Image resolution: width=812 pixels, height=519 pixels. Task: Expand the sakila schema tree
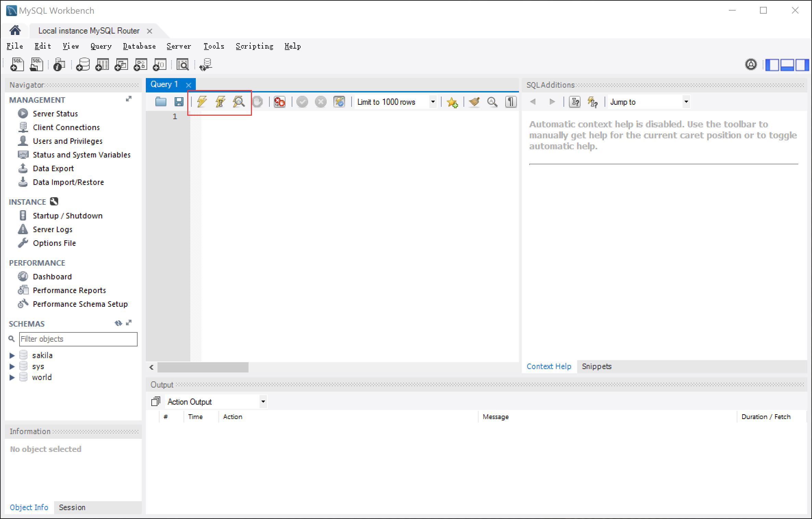(x=12, y=355)
